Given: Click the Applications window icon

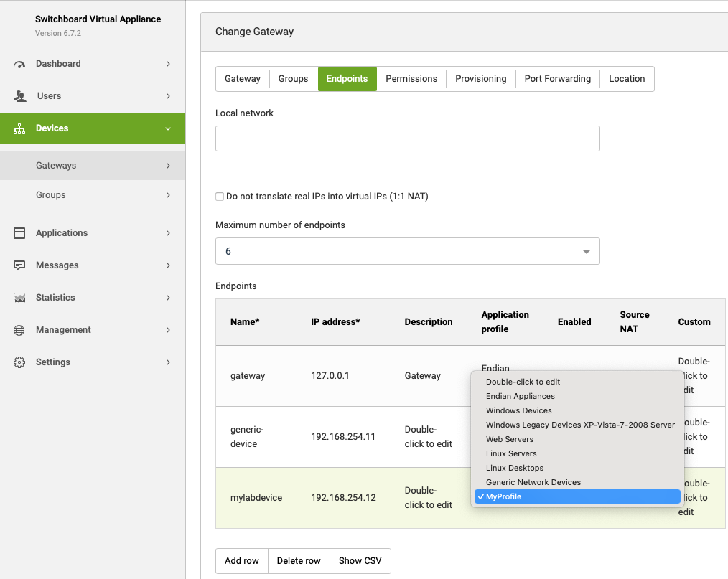Looking at the screenshot, I should tap(19, 233).
